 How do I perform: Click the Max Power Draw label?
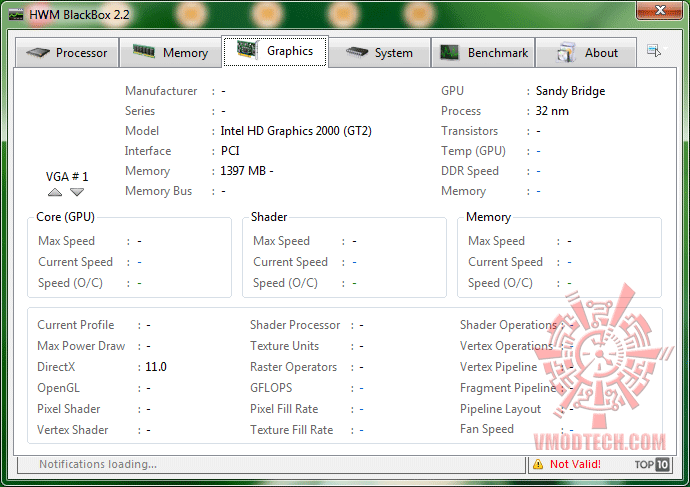tap(81, 346)
